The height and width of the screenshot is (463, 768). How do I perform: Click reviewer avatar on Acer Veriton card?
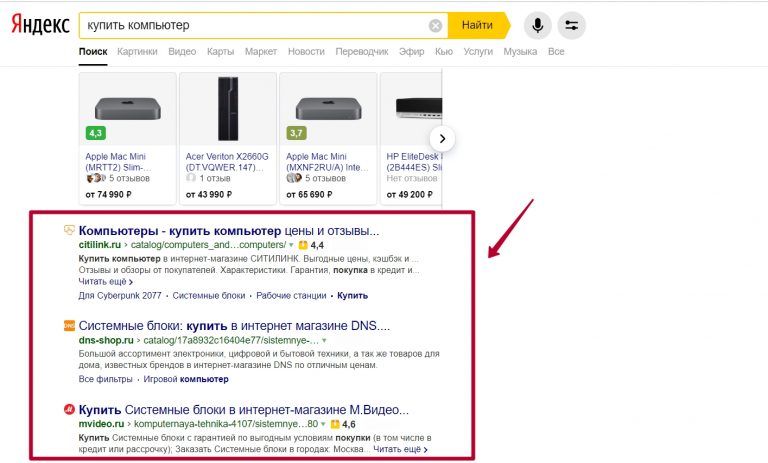pos(191,178)
